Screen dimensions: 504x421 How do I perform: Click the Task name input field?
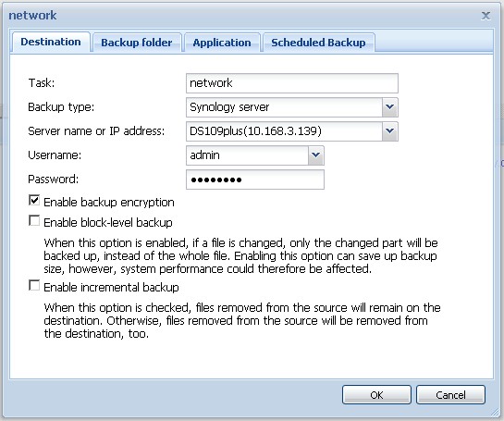(292, 83)
